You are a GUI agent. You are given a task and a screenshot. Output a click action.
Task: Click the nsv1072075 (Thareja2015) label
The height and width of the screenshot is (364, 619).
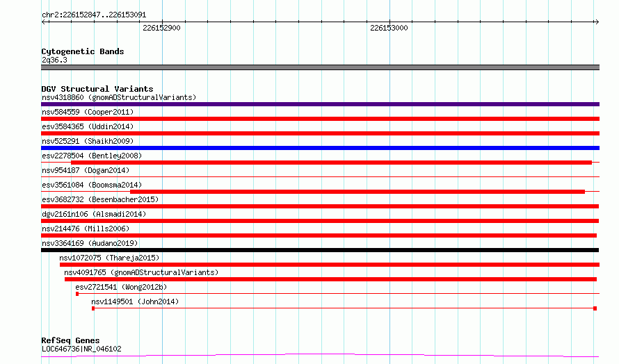coord(109,258)
